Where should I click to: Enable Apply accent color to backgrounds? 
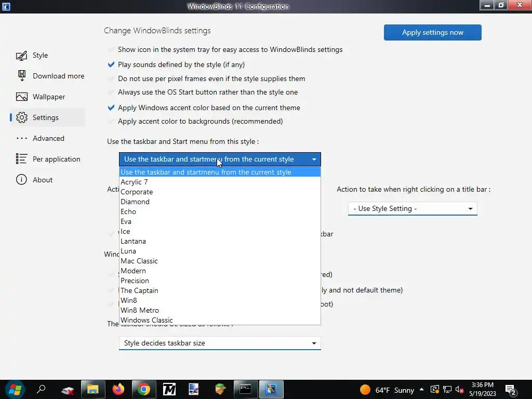111,121
